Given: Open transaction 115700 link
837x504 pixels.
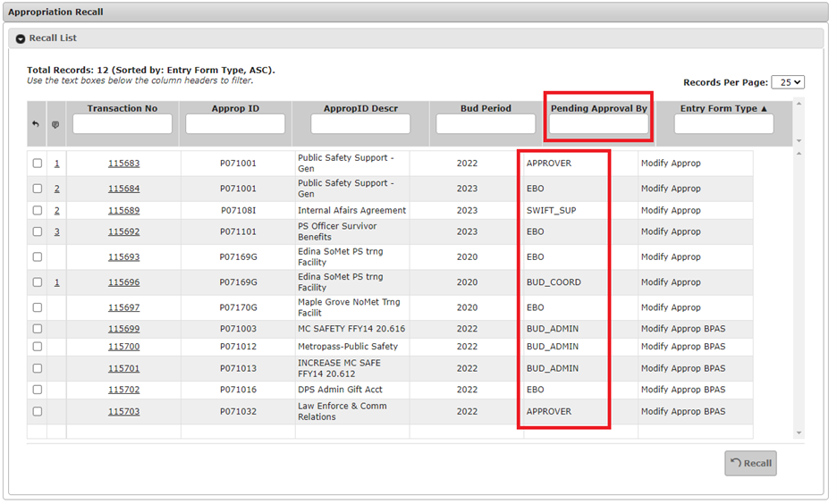Looking at the screenshot, I should point(123,347).
